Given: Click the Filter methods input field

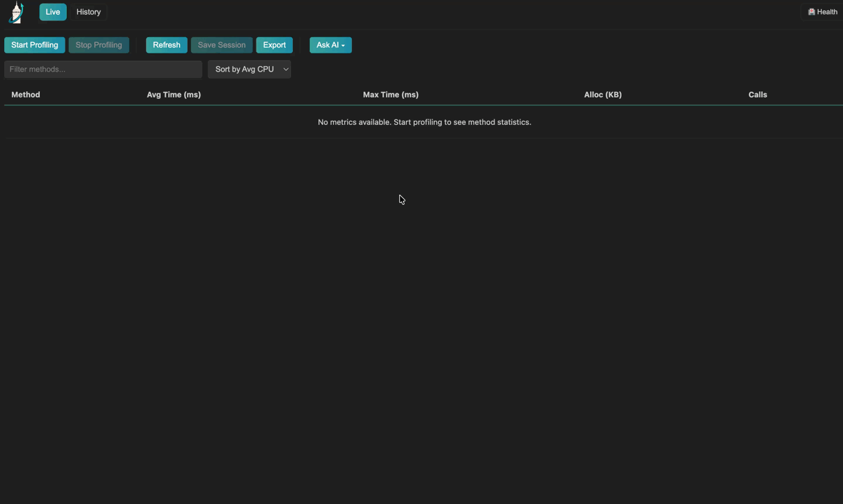Looking at the screenshot, I should 103,69.
